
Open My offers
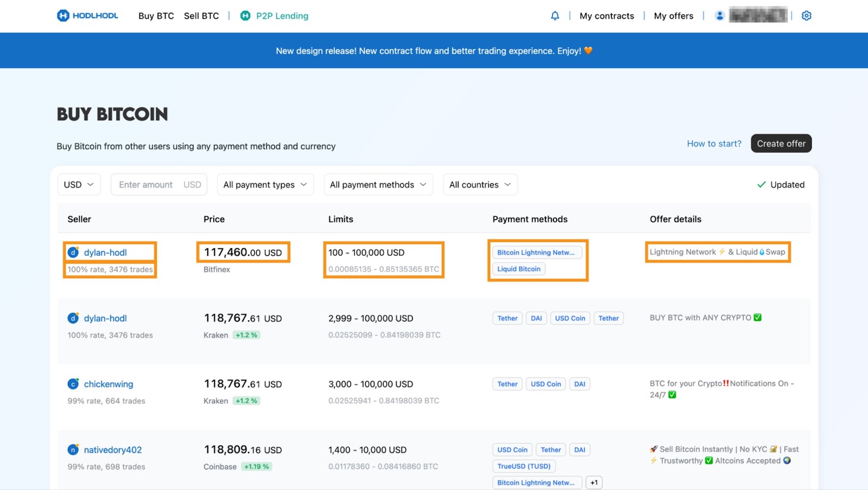click(673, 16)
